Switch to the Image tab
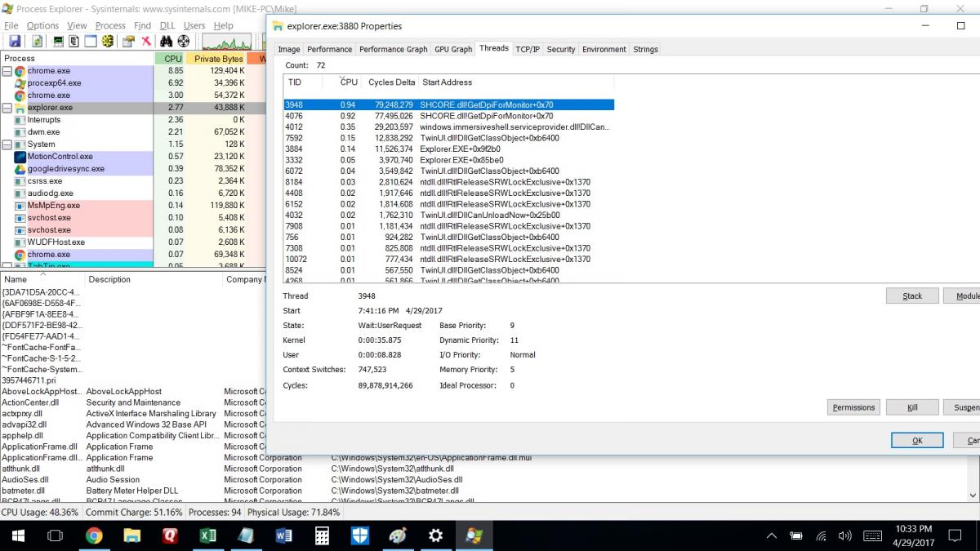This screenshot has width=980, height=551. tap(289, 49)
